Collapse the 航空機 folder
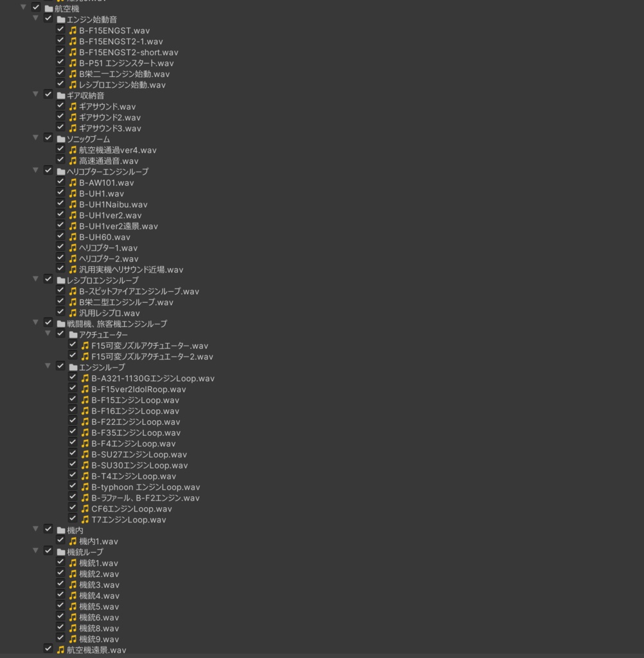Screen dimensions: 644x658 pyautogui.click(x=24, y=7)
